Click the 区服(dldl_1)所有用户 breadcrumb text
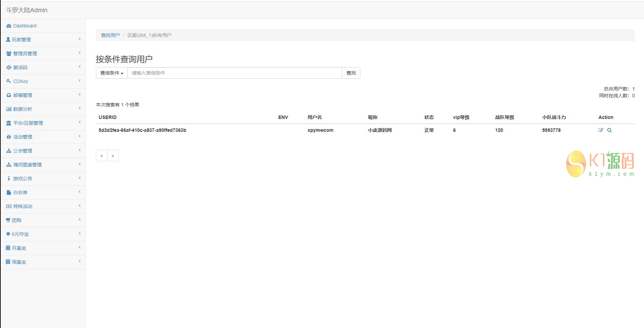 point(149,35)
